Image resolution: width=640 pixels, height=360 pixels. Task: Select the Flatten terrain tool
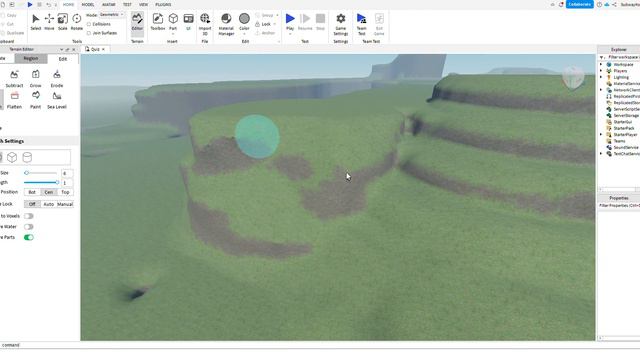coord(14,100)
